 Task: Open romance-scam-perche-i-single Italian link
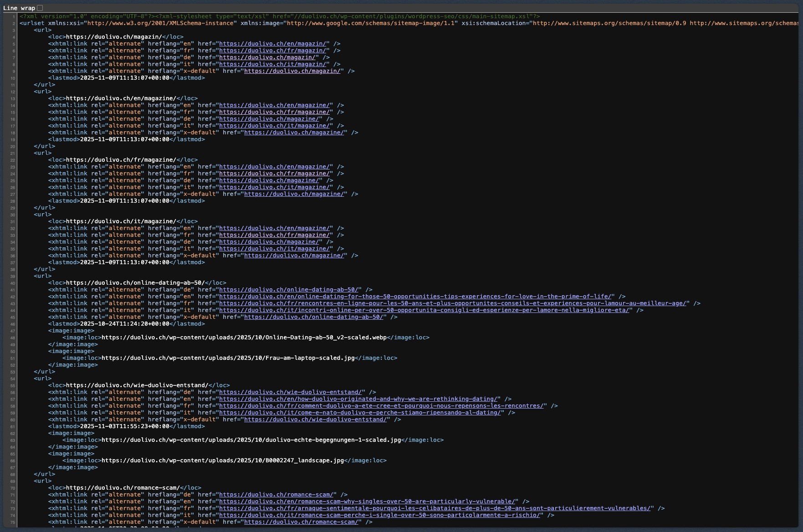click(x=379, y=515)
